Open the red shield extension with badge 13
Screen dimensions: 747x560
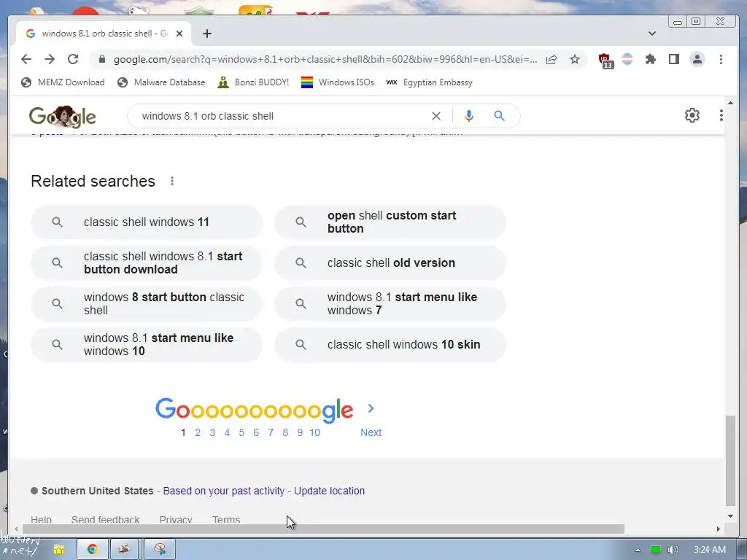click(x=605, y=61)
